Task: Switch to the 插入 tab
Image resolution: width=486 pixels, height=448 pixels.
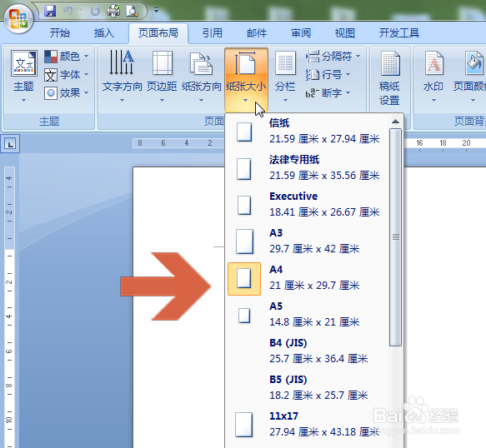Action: [x=104, y=32]
